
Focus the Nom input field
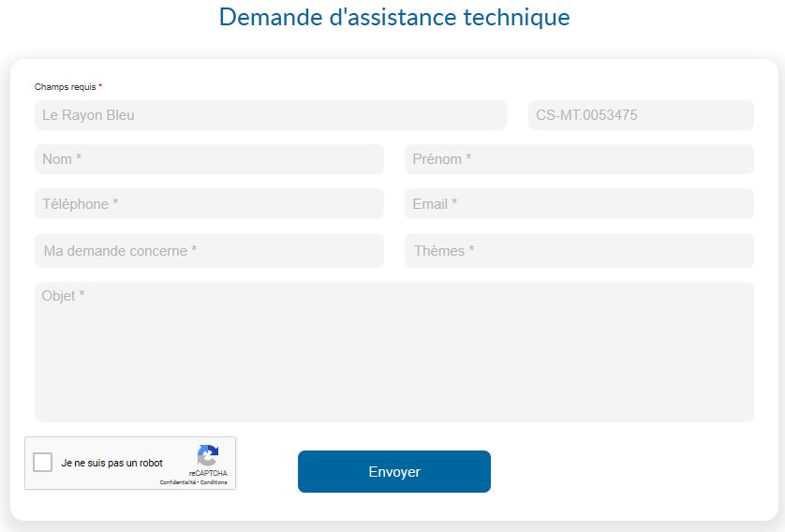click(209, 159)
